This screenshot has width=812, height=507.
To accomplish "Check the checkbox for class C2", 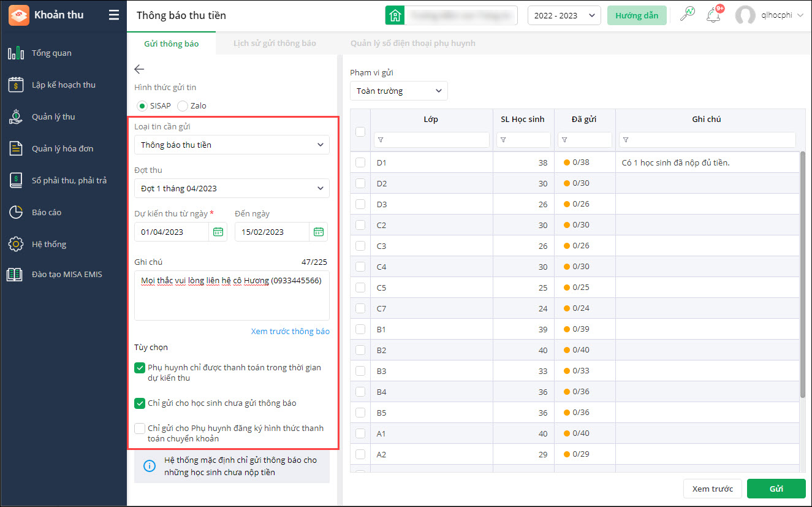I will (360, 225).
